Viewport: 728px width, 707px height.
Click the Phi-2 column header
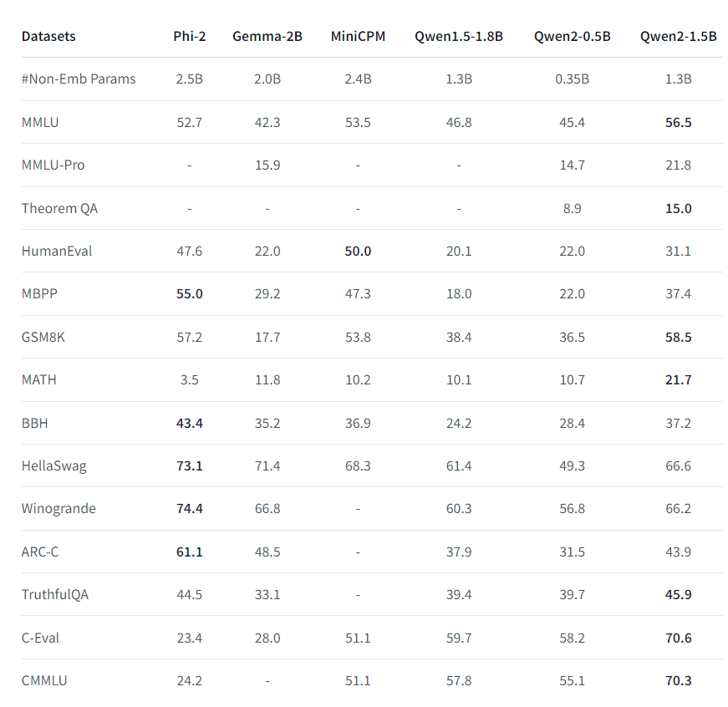(x=189, y=36)
